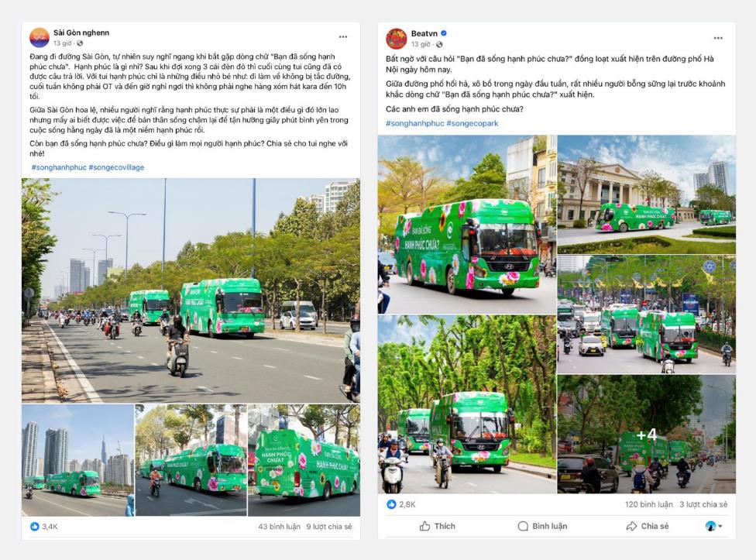View 43 bình luận on left post
Viewport: 756px width, 560px height.
[279, 526]
